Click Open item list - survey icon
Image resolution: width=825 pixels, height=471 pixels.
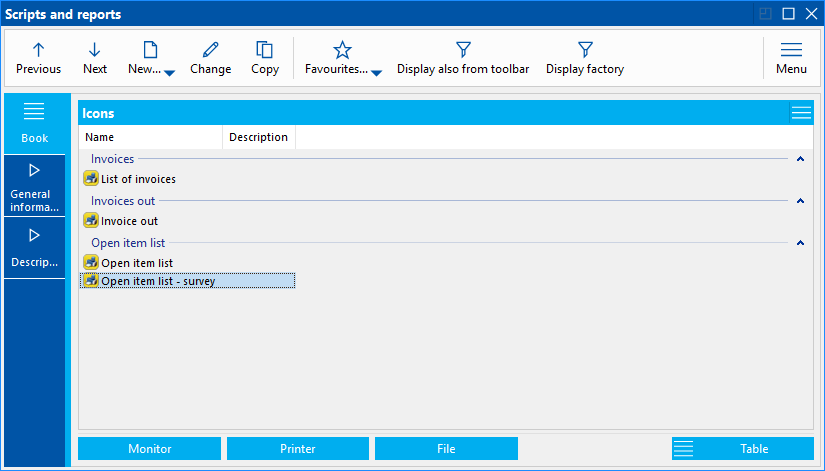[91, 280]
